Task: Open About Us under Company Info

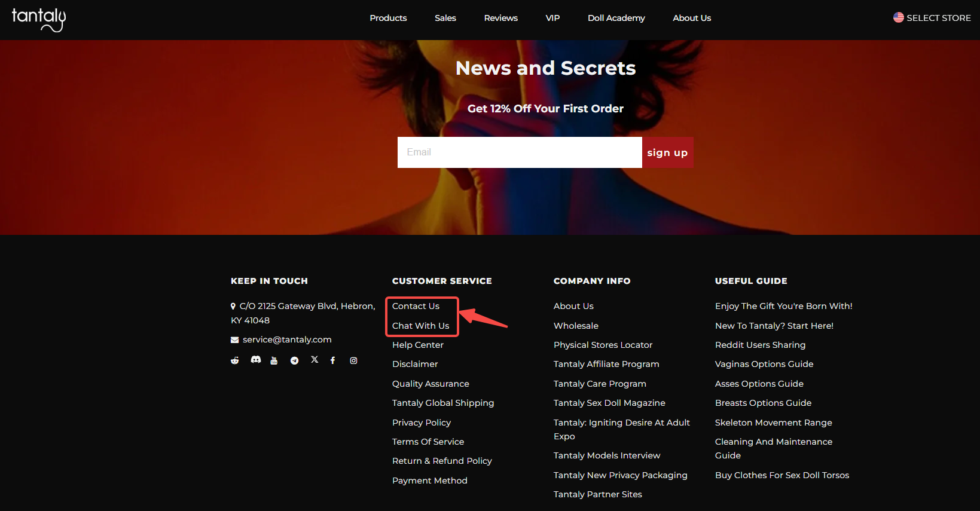Action: click(x=573, y=306)
